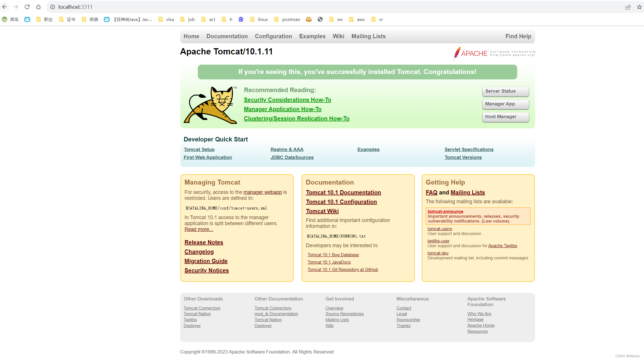
Task: Open the JDBC DataSources link
Action: (x=292, y=157)
